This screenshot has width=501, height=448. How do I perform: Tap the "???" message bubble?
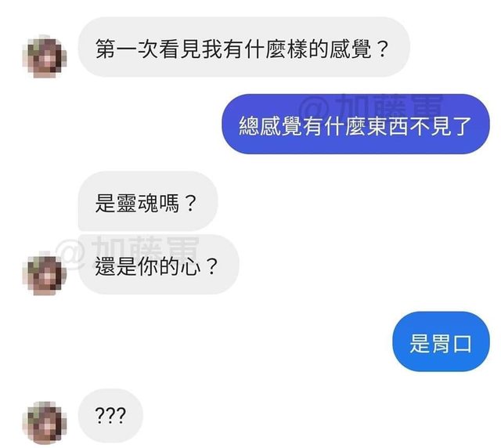pyautogui.click(x=110, y=416)
